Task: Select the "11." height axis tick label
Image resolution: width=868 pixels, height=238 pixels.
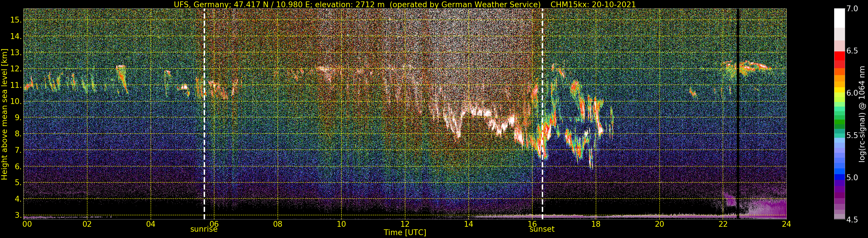Action: [x=16, y=85]
